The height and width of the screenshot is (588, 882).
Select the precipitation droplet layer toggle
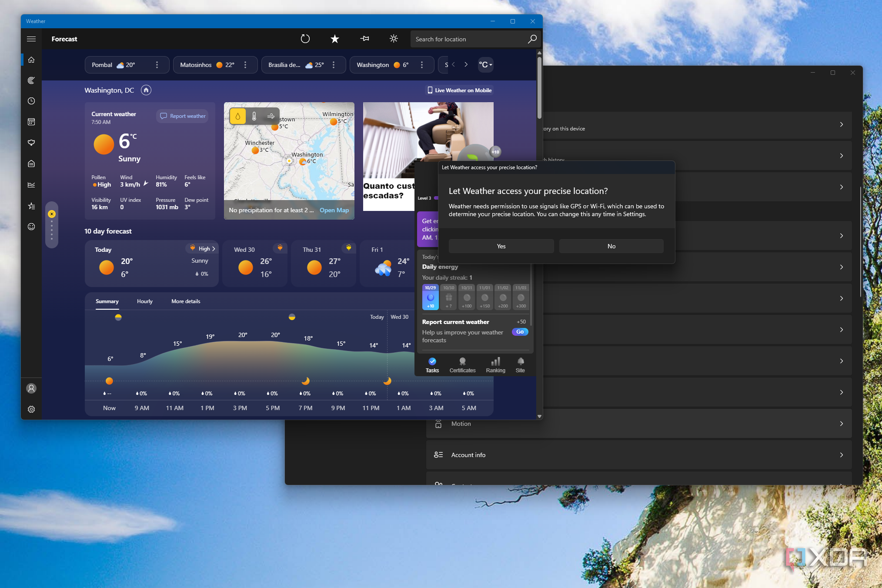(237, 116)
